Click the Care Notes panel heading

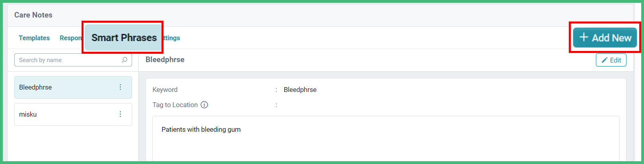33,15
